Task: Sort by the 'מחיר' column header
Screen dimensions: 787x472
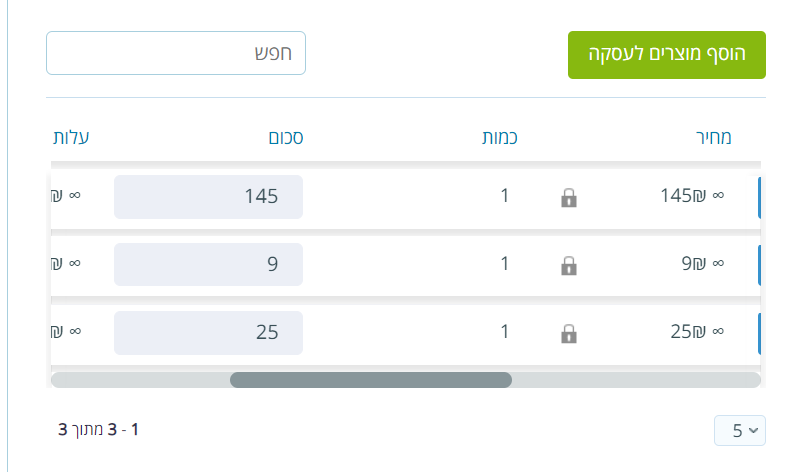Action: [x=713, y=137]
